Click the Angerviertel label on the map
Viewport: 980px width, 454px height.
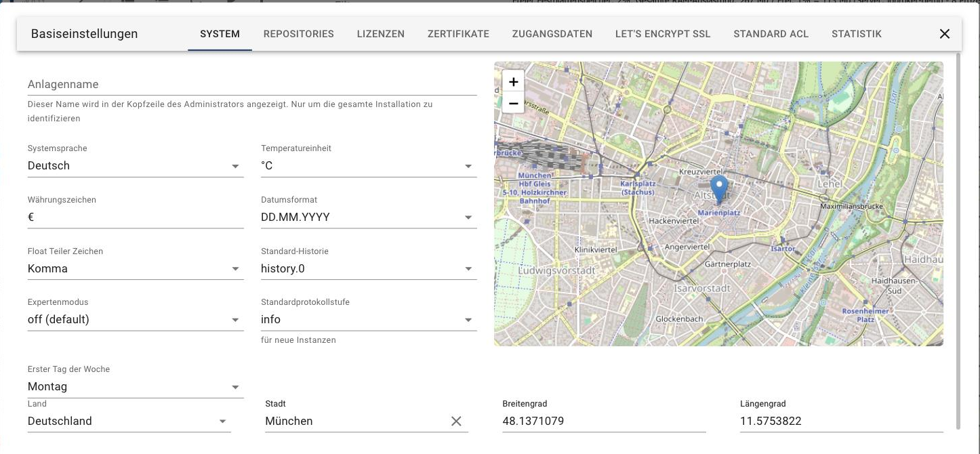687,247
